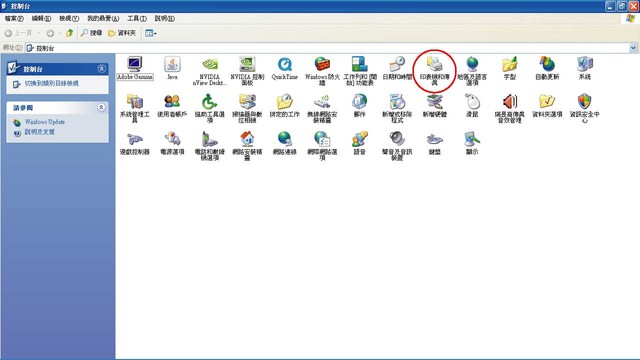
Task: Open the 我的最愛(A) favorites menu
Action: 103,19
